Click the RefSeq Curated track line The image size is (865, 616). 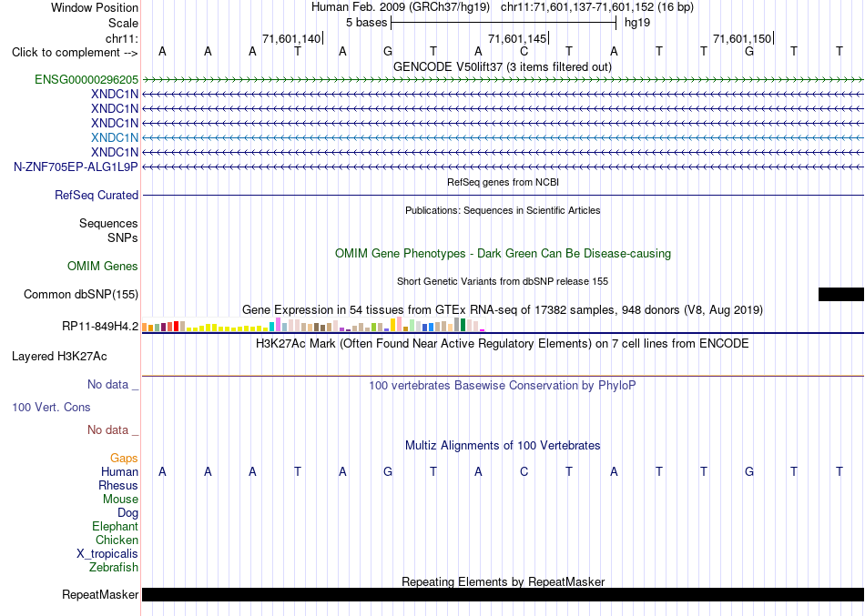(503, 196)
